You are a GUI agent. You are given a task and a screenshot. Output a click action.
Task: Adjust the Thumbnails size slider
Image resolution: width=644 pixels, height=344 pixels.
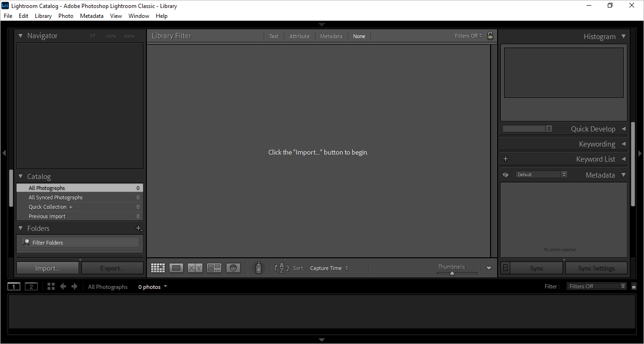[452, 273]
